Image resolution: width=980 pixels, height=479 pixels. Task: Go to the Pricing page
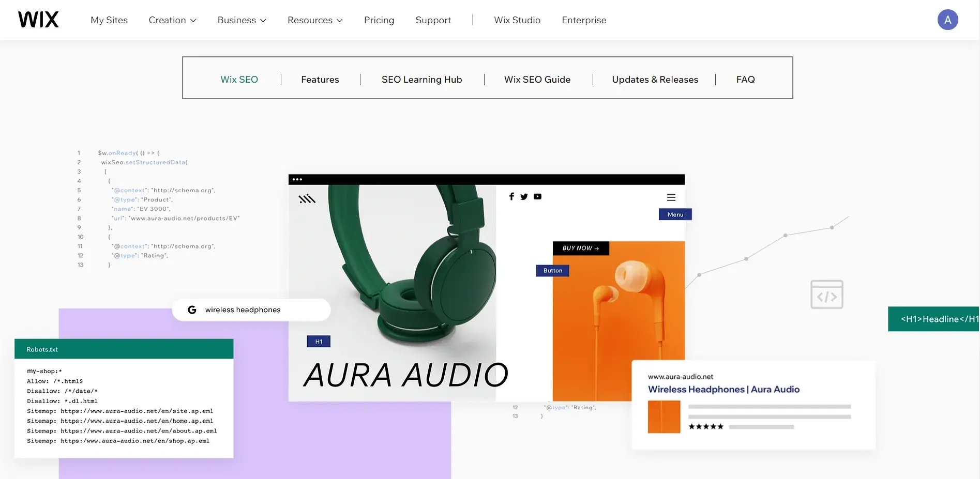(379, 20)
